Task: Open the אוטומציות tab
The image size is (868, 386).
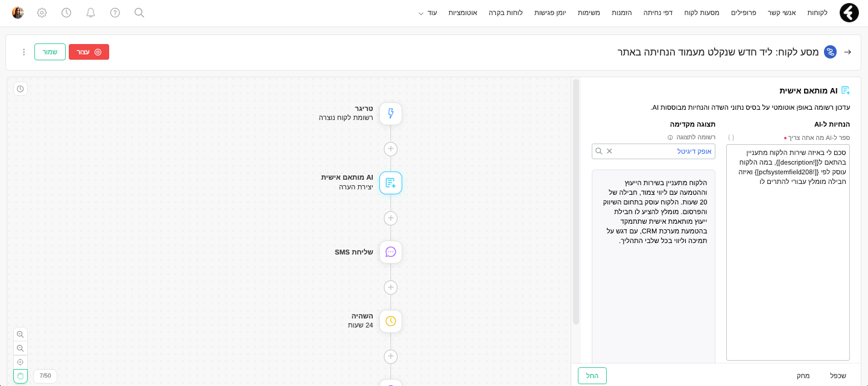Action: coord(463,13)
